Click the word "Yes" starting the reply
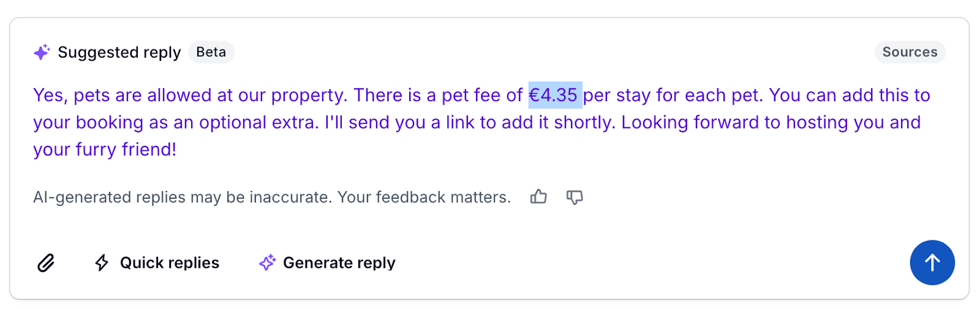Screen dimensions: 980x309 (x=48, y=95)
